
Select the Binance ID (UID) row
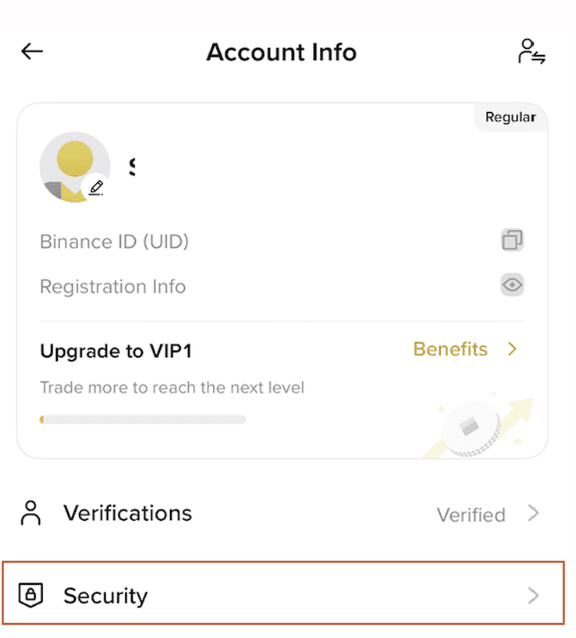coord(281,241)
